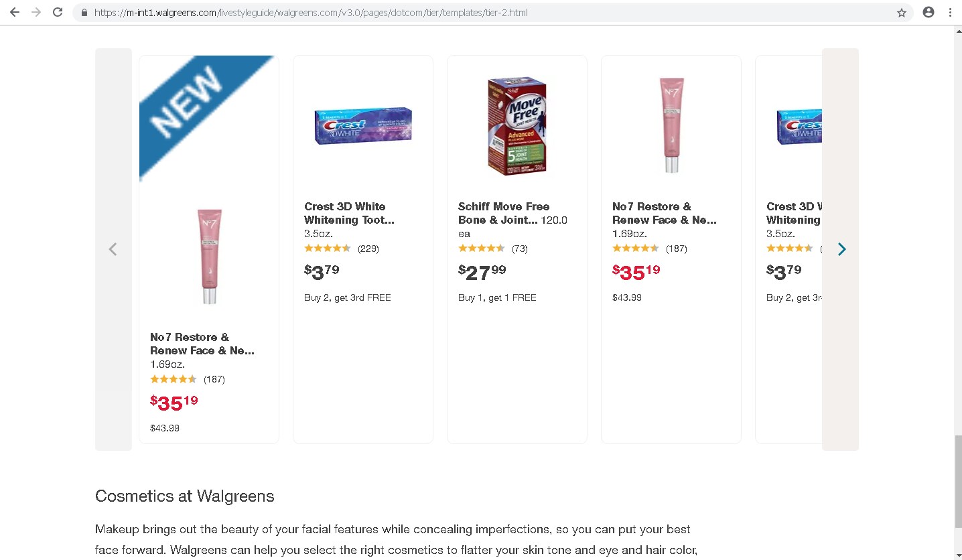Image resolution: width=962 pixels, height=560 pixels.
Task: Click the $27.99 price on Schiff card
Action: pyautogui.click(x=482, y=271)
